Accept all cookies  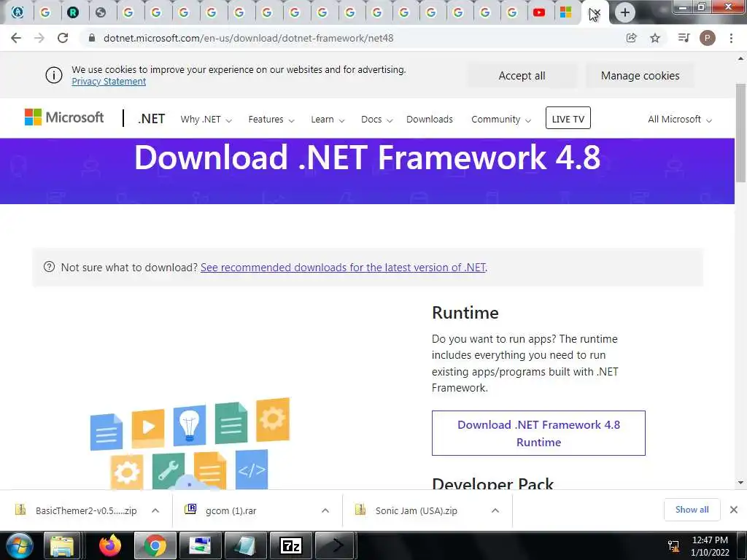pos(522,76)
